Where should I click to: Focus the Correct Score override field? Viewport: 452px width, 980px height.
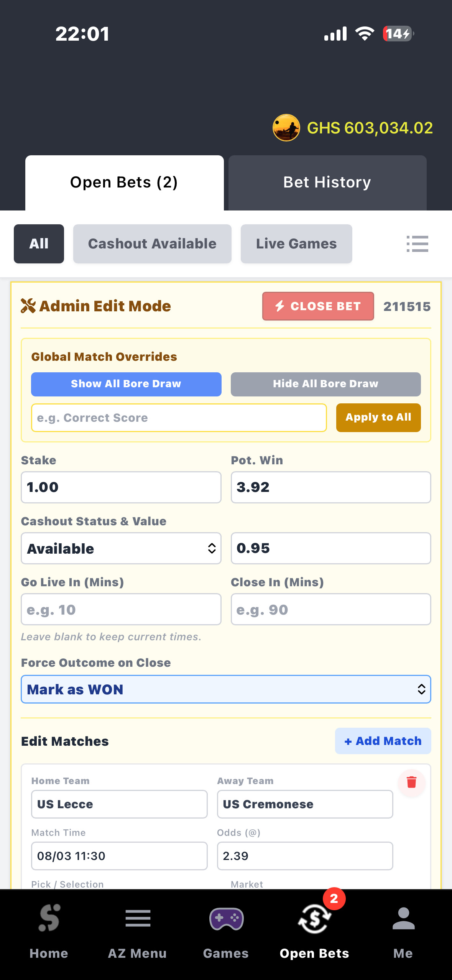[x=179, y=418]
